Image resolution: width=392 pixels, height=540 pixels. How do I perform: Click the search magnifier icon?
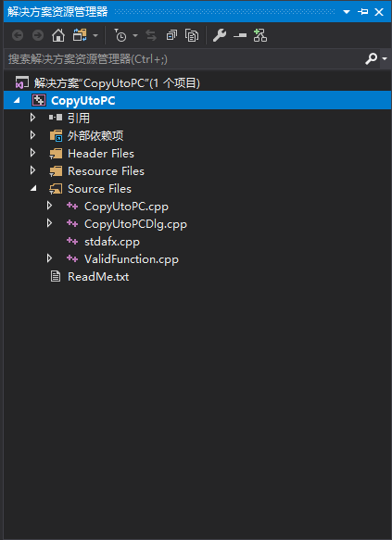pyautogui.click(x=372, y=59)
